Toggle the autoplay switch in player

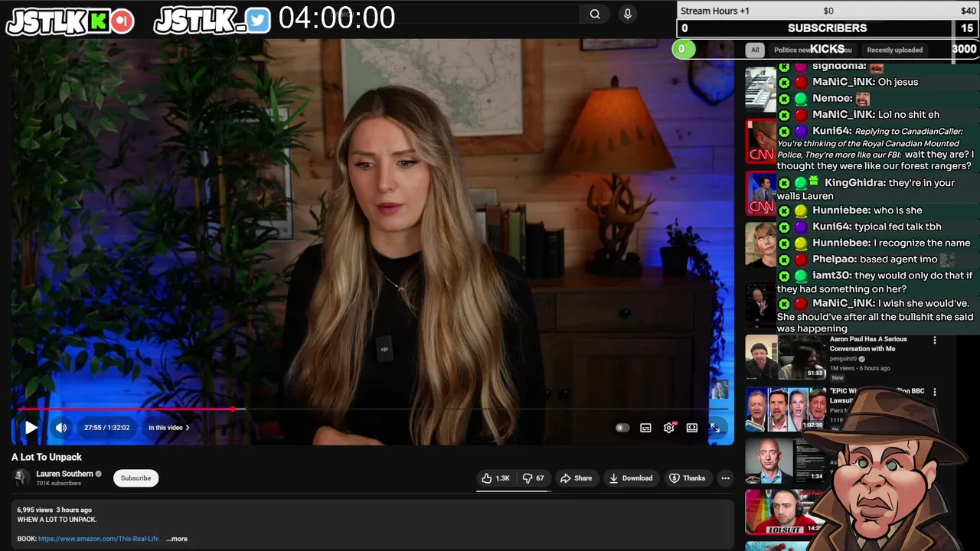622,428
